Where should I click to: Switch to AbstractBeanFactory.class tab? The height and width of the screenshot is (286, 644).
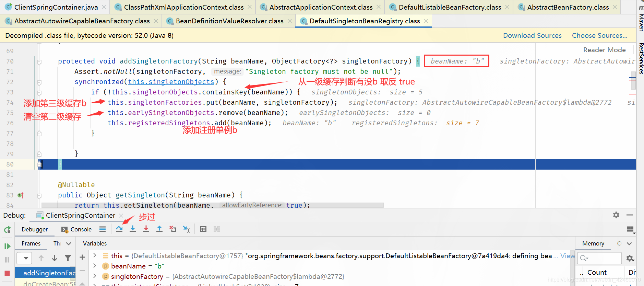[568, 7]
